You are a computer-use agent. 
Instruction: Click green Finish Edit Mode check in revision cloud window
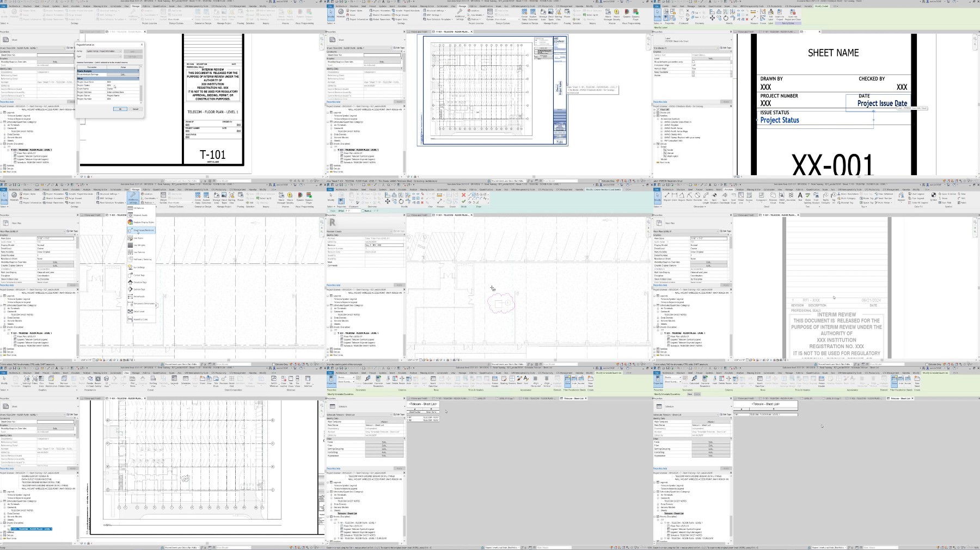(x=464, y=201)
